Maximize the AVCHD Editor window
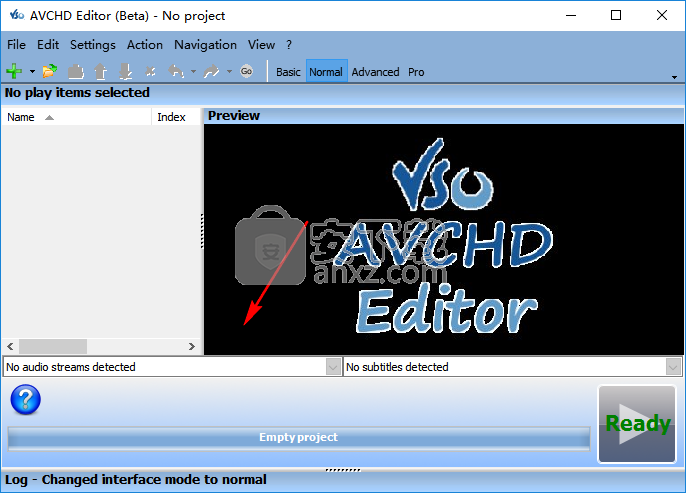The height and width of the screenshot is (493, 686). point(616,15)
